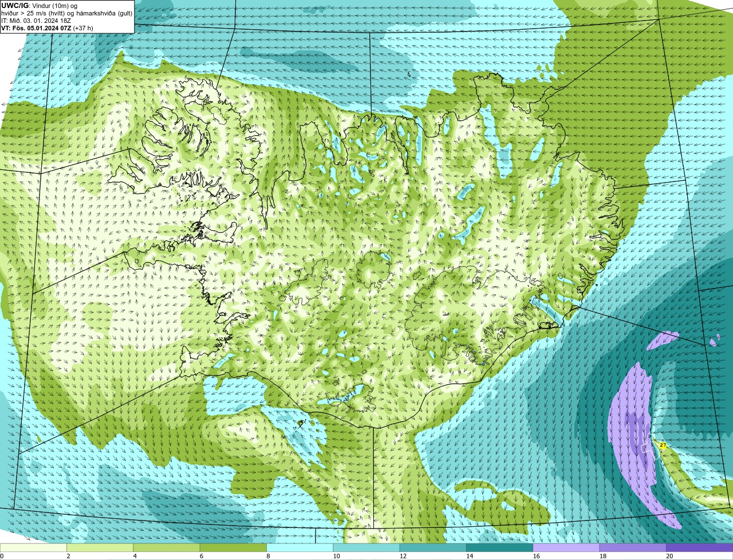Image resolution: width=733 pixels, height=560 pixels.
Task: Click the 8–10 m/s pale cyan legend swatch
Action: click(299, 548)
